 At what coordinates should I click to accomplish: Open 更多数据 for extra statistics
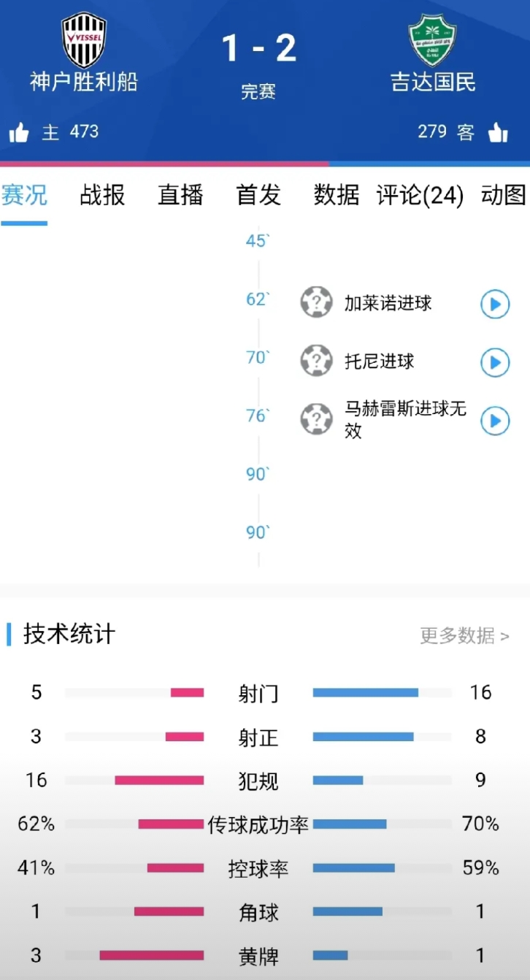463,636
